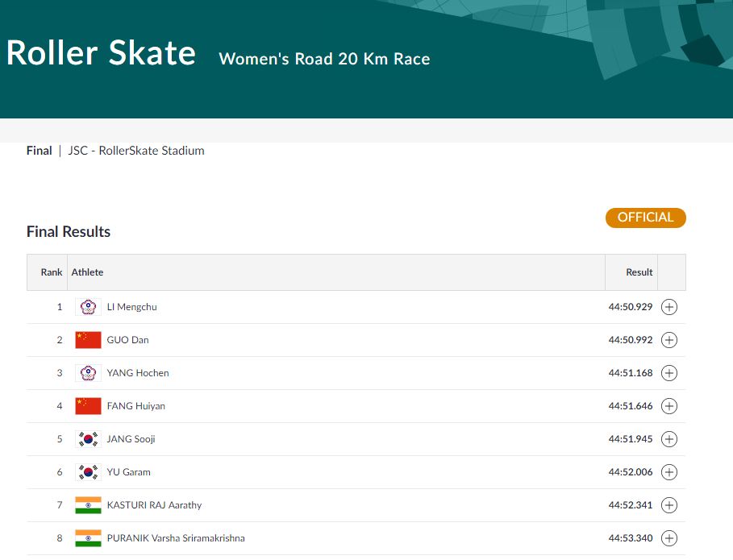Click result time 44:51.646

[x=630, y=406]
